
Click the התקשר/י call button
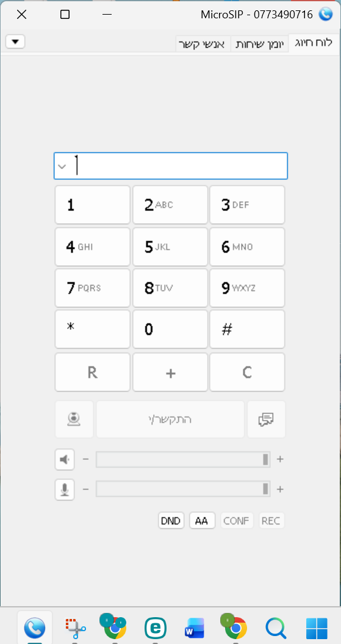tap(170, 420)
